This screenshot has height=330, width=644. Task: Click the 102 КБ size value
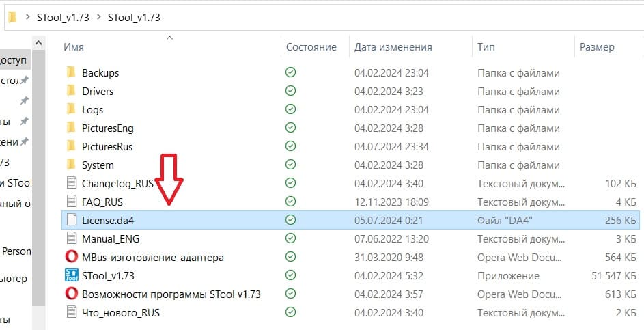[621, 183]
